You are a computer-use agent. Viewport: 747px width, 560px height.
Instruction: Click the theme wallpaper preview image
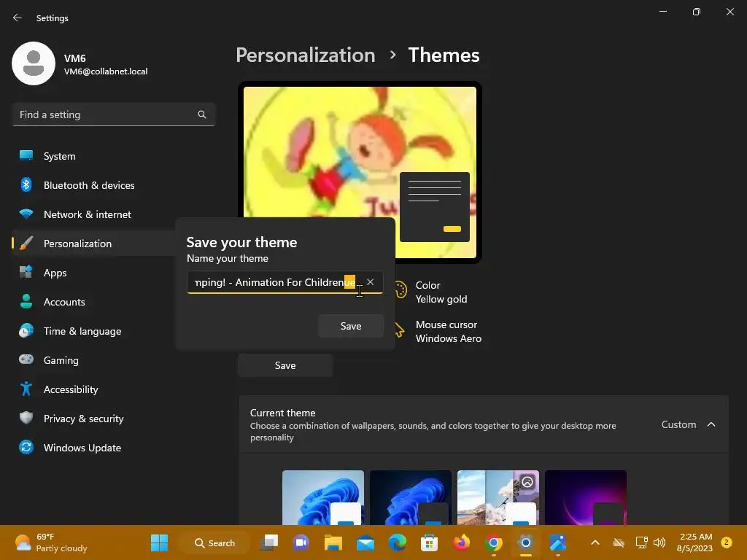tap(360, 172)
